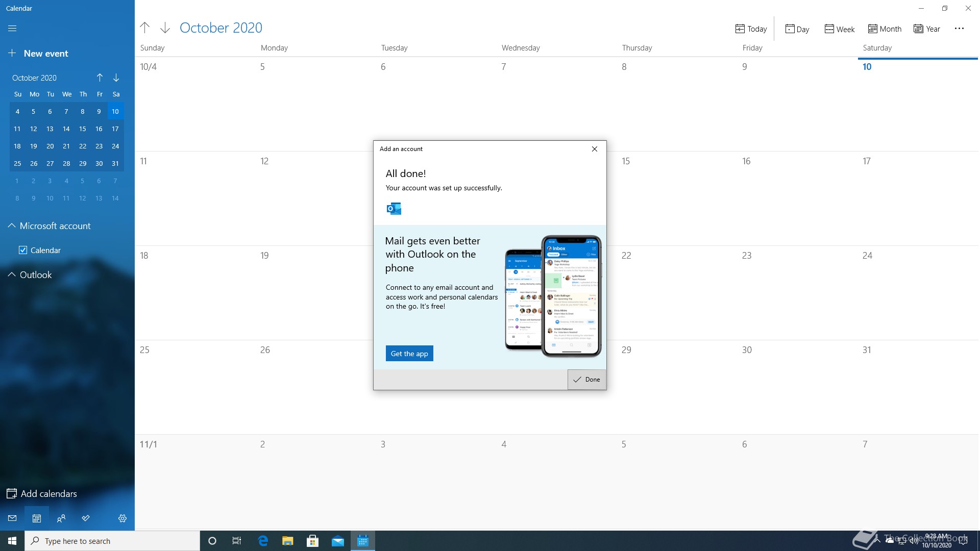
Task: Uncheck the Calendar checkbox
Action: 23,250
